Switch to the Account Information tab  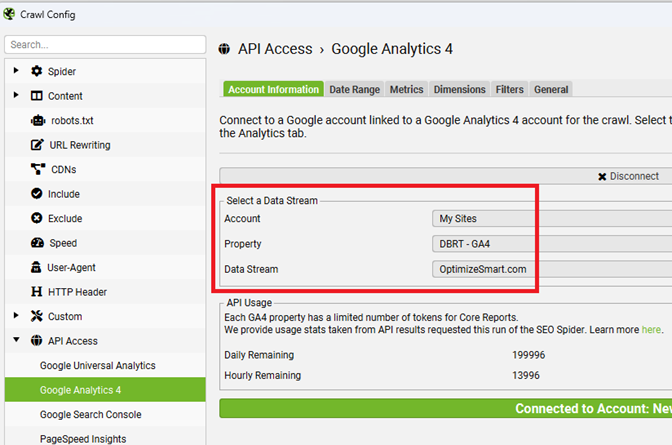273,89
